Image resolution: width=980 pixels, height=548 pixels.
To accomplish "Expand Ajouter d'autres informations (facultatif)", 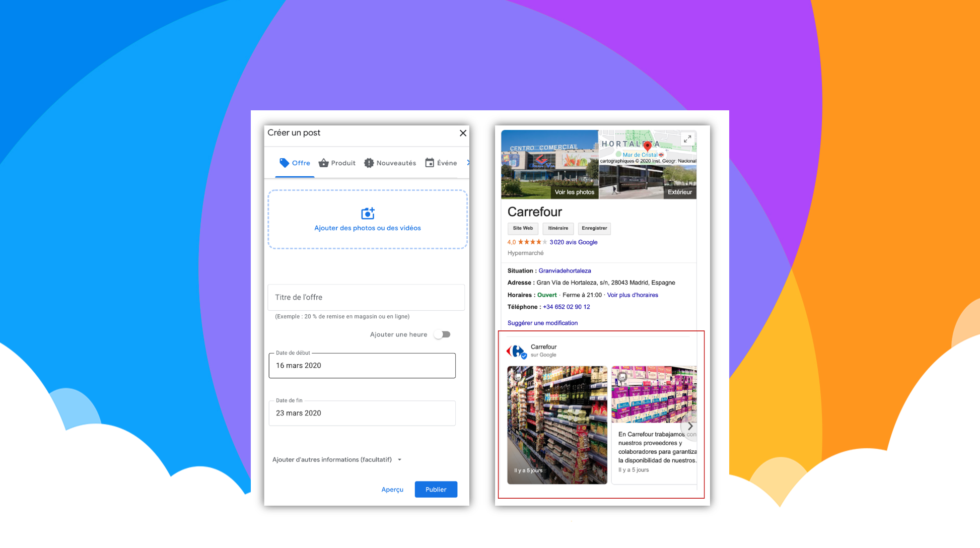I will pyautogui.click(x=337, y=459).
